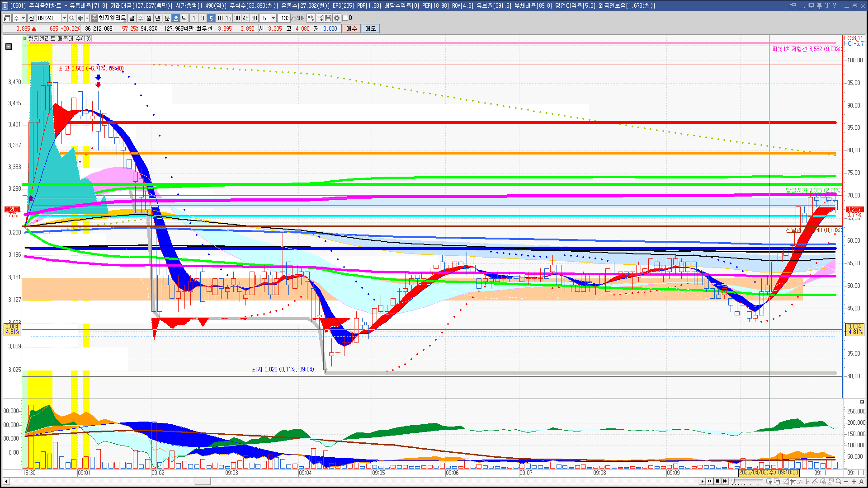Viewport: 868px width, 488px height.
Task: Switch to 분 (minute) chart period tab
Action: pyautogui.click(x=167, y=18)
